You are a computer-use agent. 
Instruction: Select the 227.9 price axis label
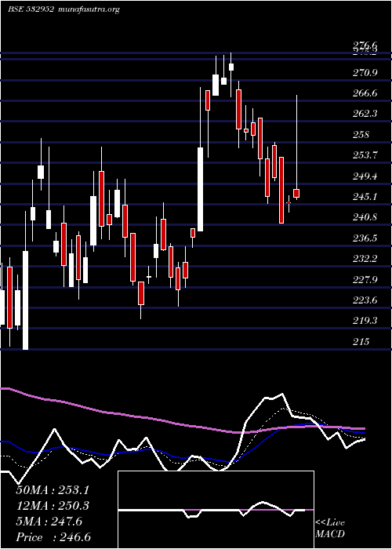coord(365,279)
